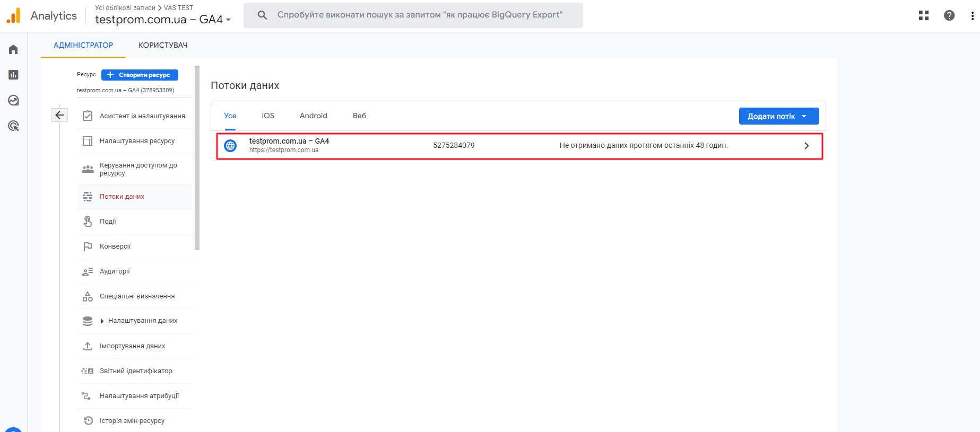
Task: Open the Help question mark icon
Action: coord(949,15)
